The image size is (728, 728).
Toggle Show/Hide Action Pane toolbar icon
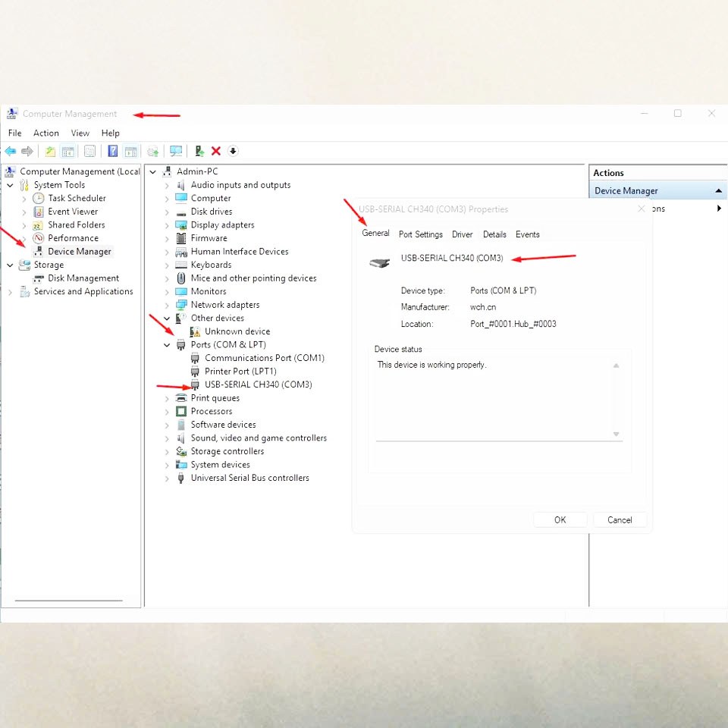131,151
